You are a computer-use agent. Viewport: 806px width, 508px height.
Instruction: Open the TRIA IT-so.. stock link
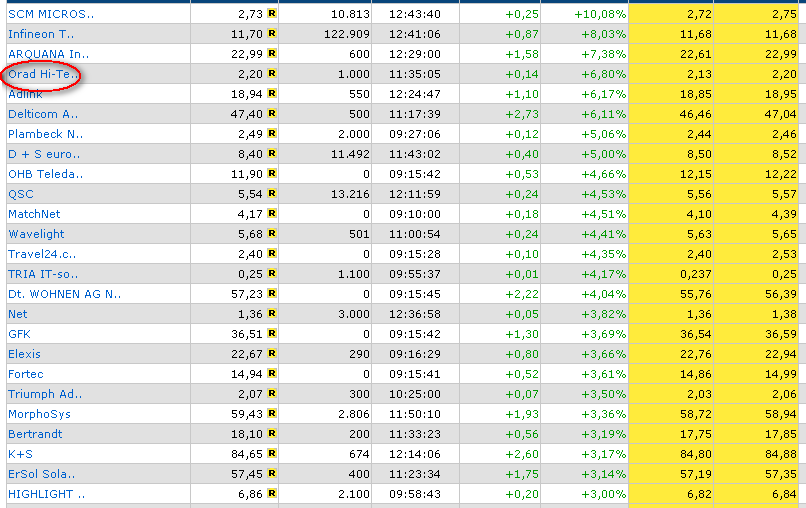[x=43, y=274]
